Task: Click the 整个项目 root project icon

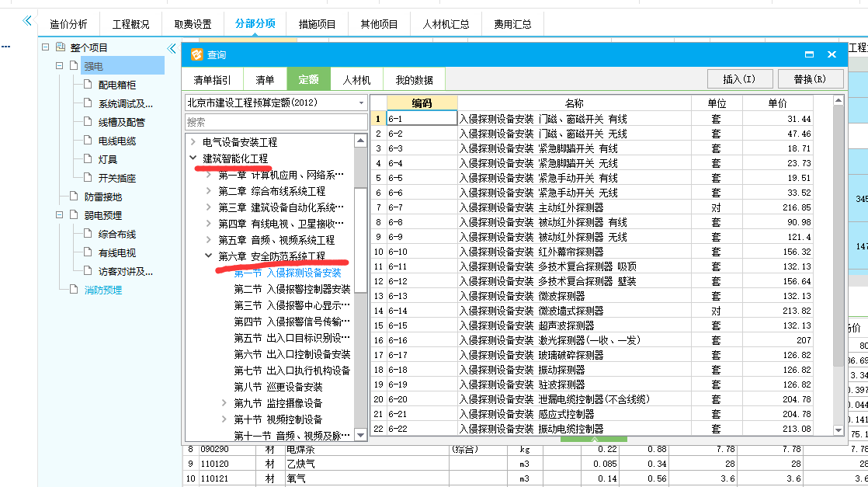Action: point(61,47)
